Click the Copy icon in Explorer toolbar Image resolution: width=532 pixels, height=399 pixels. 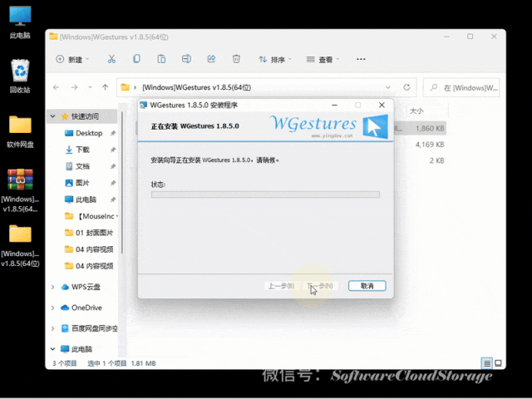point(136,59)
